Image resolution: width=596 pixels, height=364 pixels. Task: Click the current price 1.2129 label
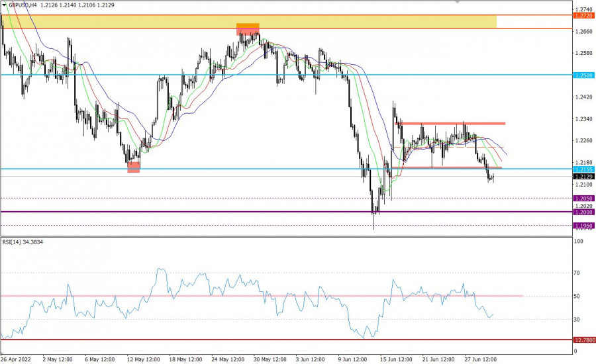pyautogui.click(x=583, y=177)
